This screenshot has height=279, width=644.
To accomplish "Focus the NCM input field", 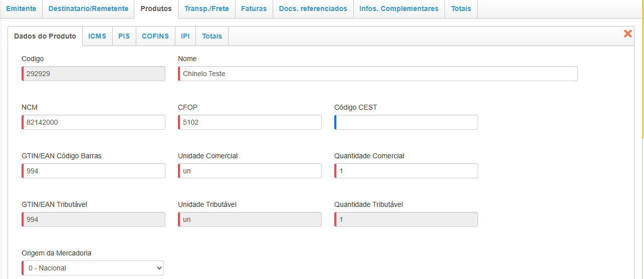I will (94, 122).
